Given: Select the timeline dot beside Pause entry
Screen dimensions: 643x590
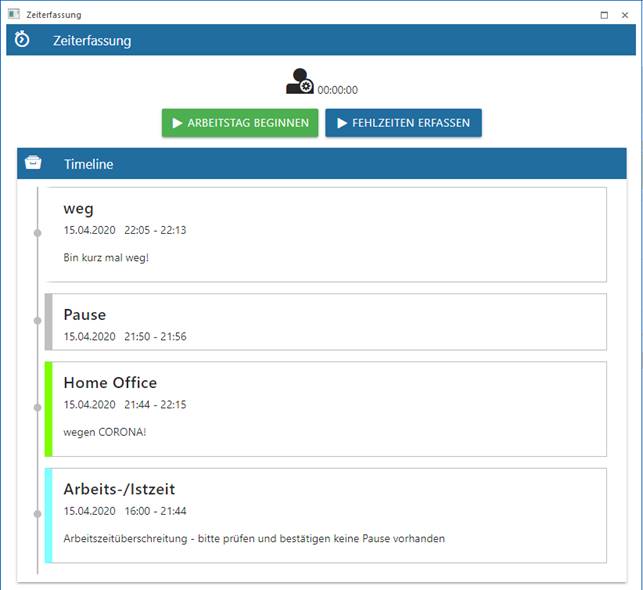Looking at the screenshot, I should (38, 321).
